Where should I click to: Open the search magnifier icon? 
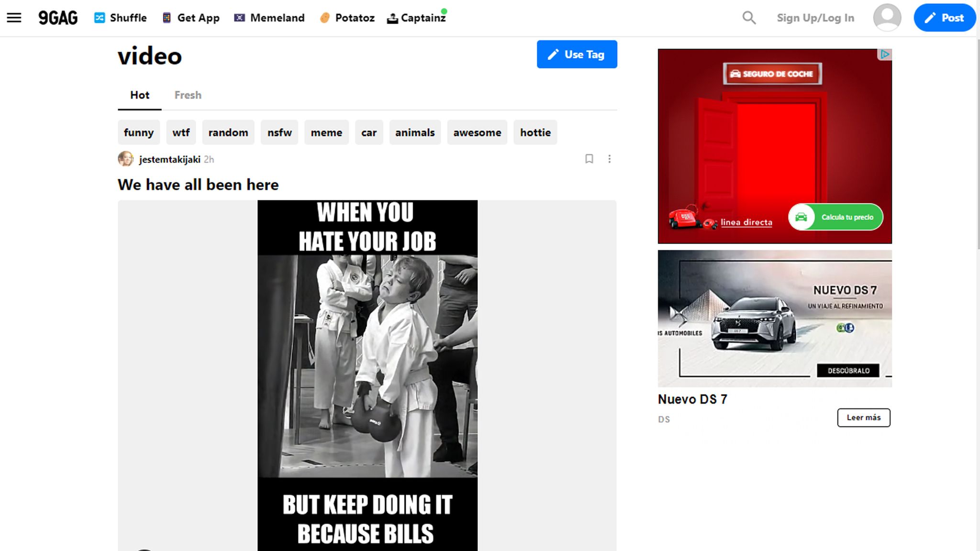point(749,18)
